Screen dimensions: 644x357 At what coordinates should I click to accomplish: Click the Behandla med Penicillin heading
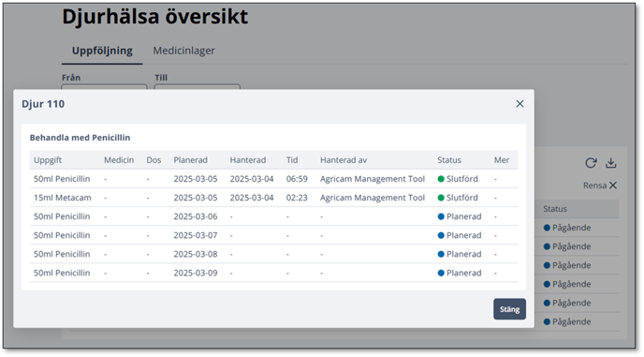pyautogui.click(x=80, y=138)
